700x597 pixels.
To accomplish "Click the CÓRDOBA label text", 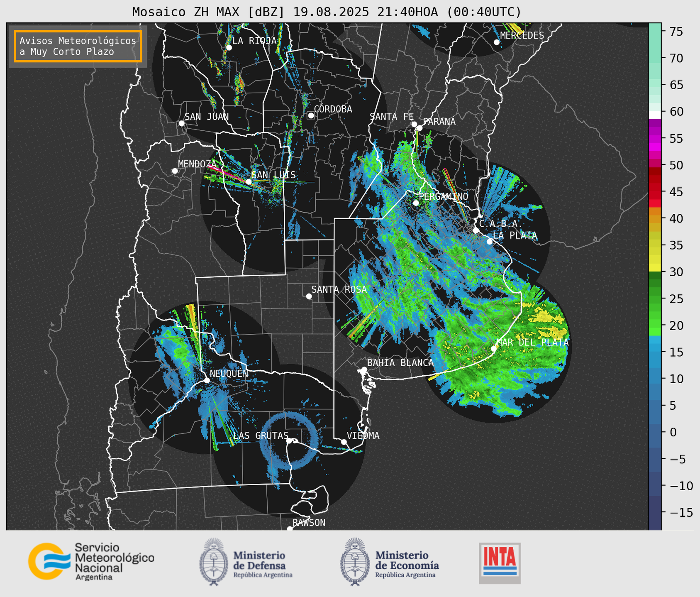I will pyautogui.click(x=333, y=109).
